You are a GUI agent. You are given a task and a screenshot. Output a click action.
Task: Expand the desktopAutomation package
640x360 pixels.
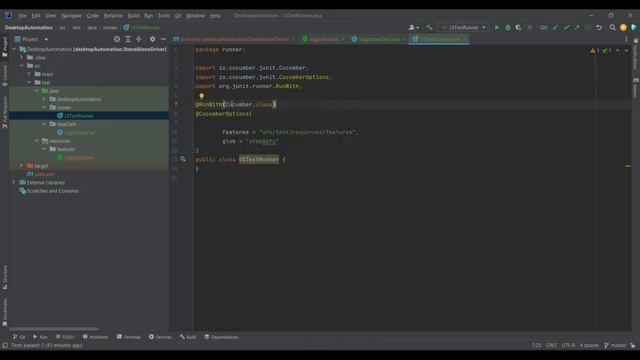pos(44,99)
